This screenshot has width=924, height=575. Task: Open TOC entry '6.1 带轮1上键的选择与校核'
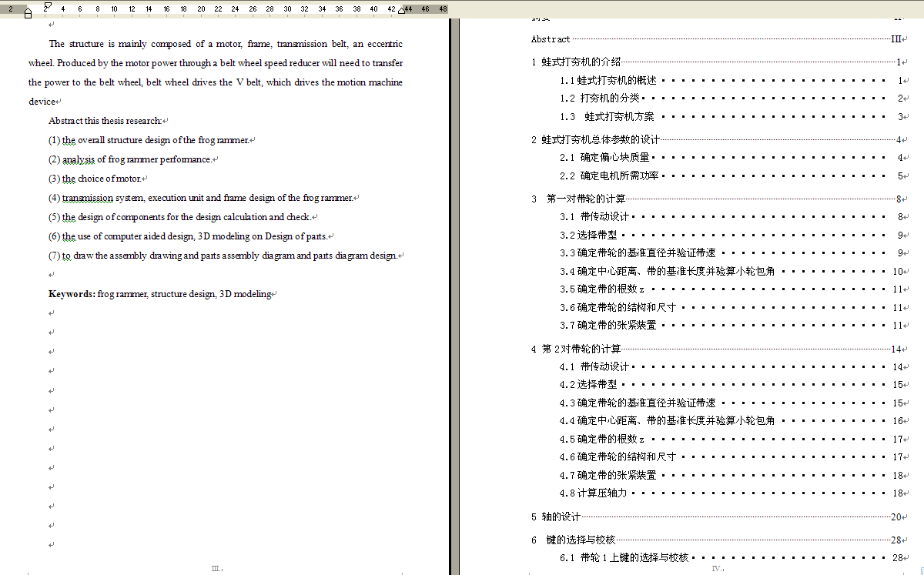click(733, 558)
